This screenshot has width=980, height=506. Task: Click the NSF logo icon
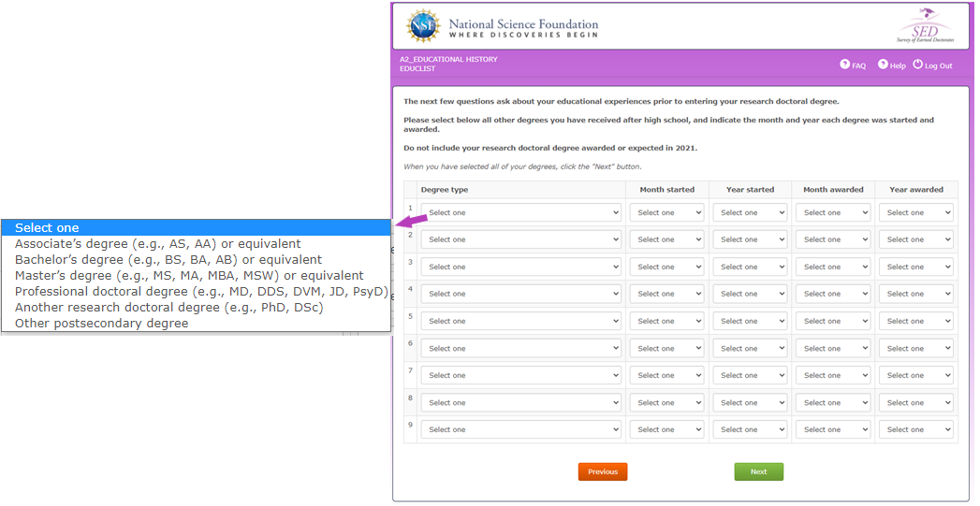[x=423, y=25]
